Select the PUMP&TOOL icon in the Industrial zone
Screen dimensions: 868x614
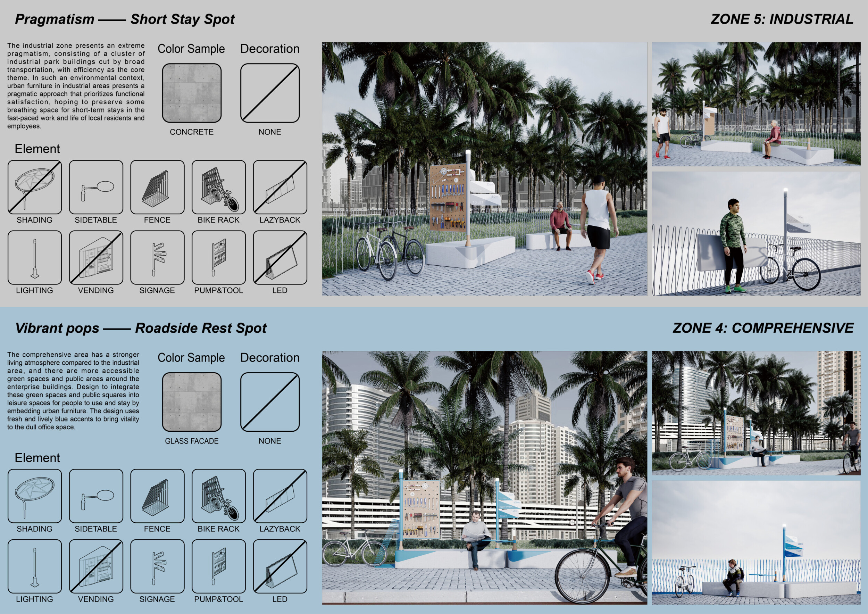(x=218, y=257)
